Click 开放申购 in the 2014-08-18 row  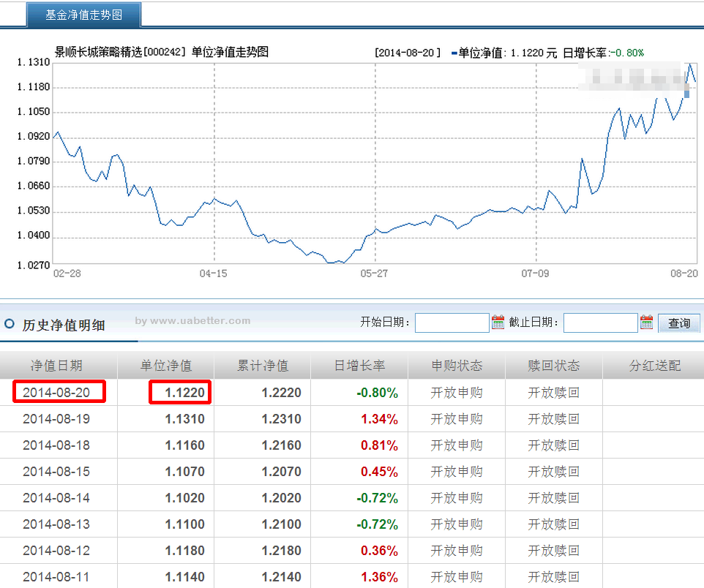tap(457, 445)
